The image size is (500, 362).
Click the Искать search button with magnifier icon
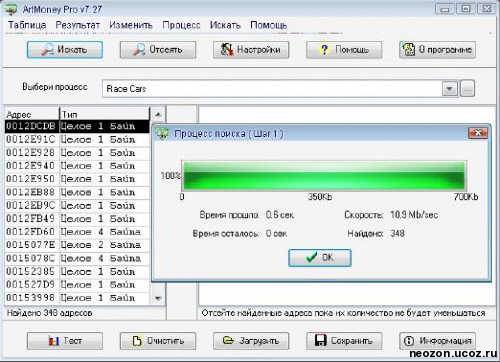(x=65, y=50)
